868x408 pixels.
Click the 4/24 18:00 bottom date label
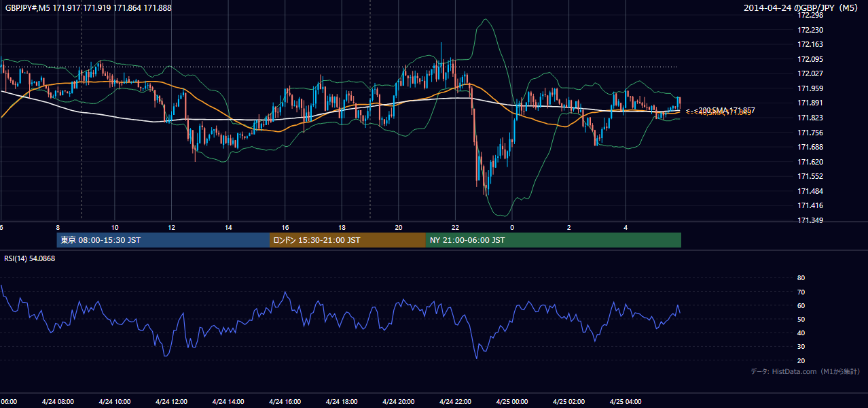(341, 402)
